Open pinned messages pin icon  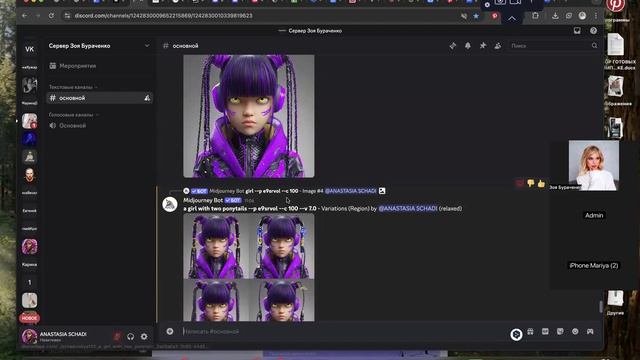[483, 46]
